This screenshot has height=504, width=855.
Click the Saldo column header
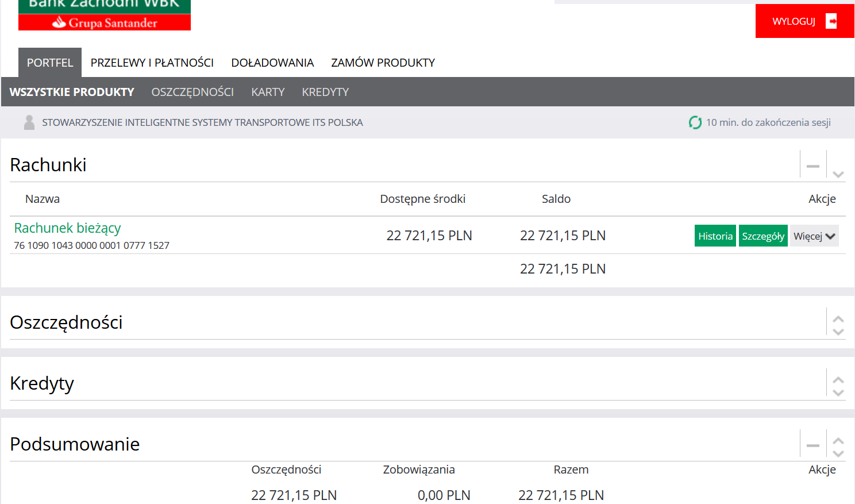click(556, 199)
